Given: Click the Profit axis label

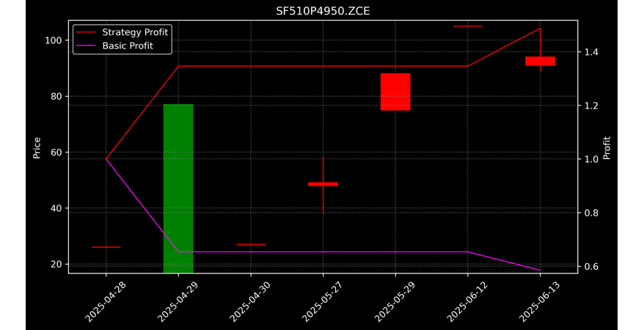Looking at the screenshot, I should point(607,147).
